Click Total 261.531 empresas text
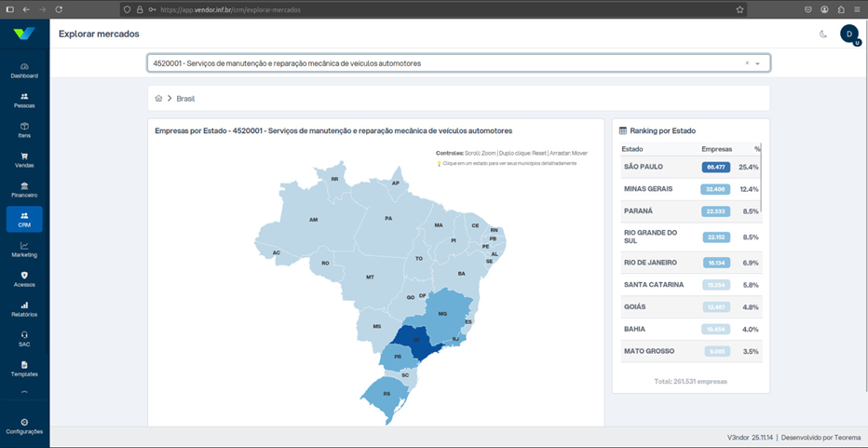This screenshot has height=448, width=868. click(690, 382)
